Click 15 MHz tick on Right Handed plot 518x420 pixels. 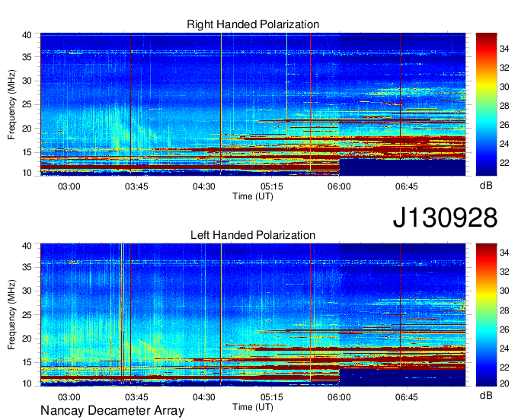click(x=27, y=152)
